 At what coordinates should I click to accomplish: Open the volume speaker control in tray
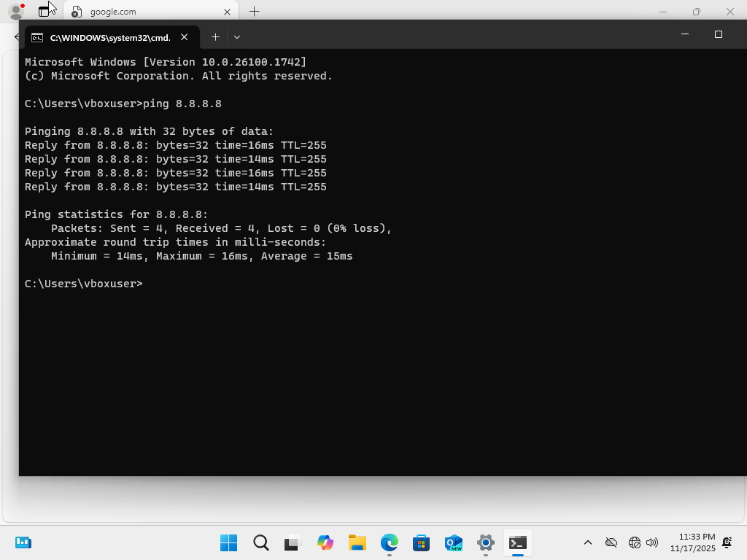point(652,542)
